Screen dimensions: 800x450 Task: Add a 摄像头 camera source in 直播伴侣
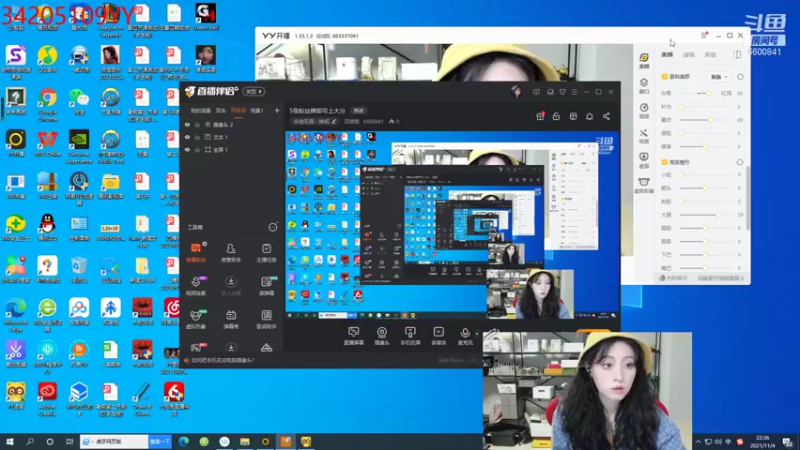[x=382, y=336]
